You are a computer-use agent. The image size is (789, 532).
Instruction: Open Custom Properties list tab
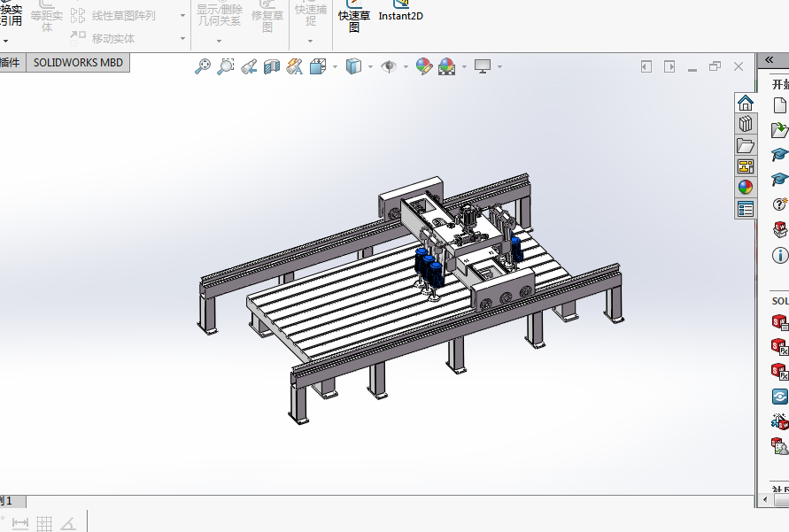coord(746,209)
